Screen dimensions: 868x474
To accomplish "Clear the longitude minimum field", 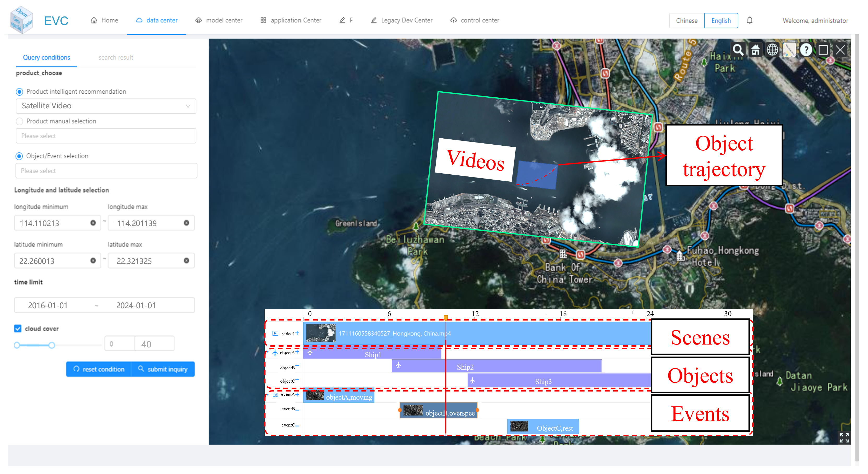I will [x=93, y=223].
